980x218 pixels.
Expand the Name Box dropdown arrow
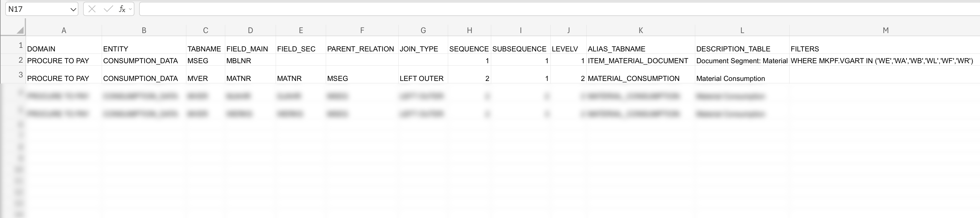73,9
